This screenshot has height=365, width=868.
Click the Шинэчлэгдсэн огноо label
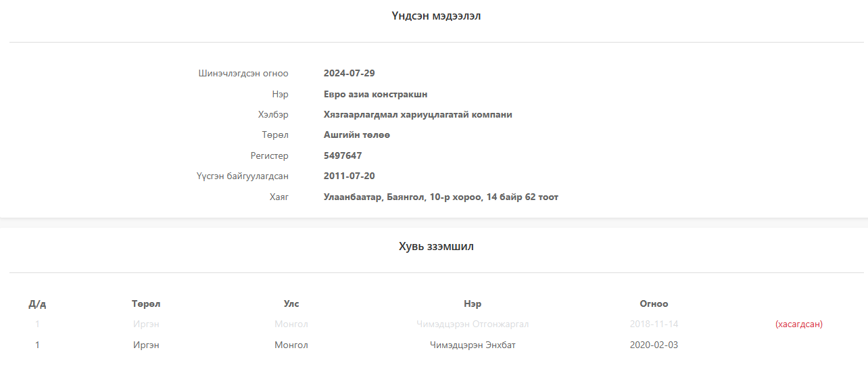[x=243, y=74]
